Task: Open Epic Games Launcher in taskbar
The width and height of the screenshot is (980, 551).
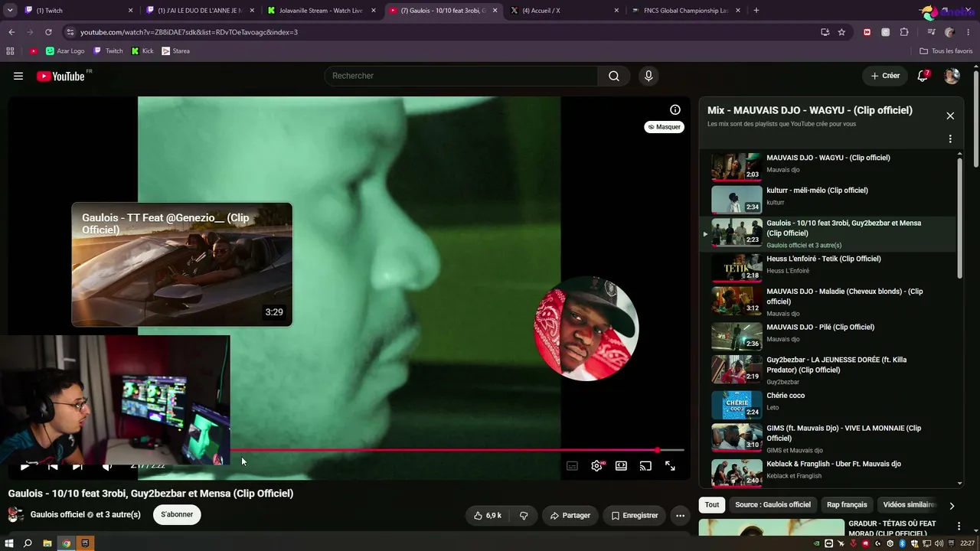Action: pyautogui.click(x=85, y=543)
